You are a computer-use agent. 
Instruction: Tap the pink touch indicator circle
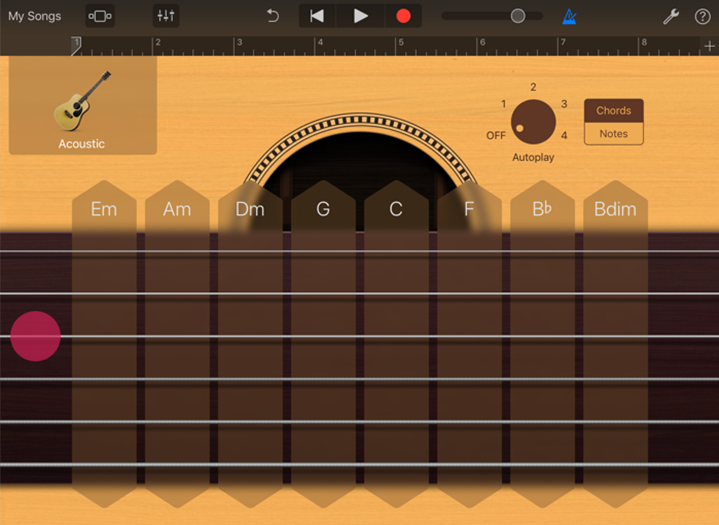click(x=35, y=336)
